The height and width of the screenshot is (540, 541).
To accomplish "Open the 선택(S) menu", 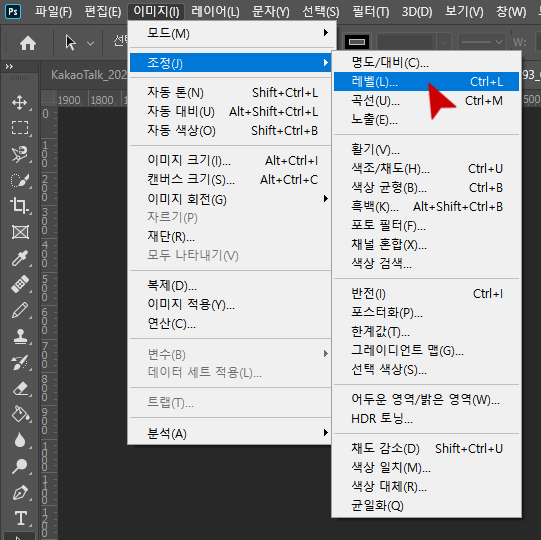I will click(321, 12).
